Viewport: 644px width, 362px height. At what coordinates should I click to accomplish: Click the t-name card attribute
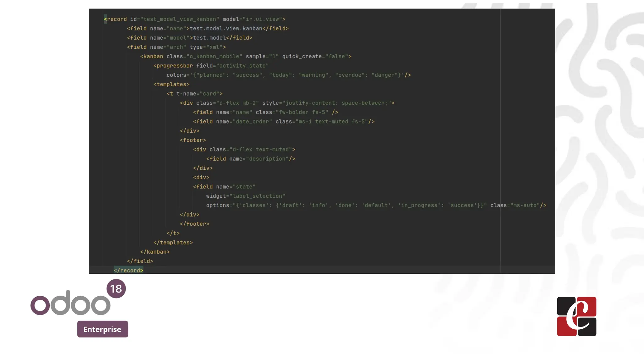(x=199, y=94)
